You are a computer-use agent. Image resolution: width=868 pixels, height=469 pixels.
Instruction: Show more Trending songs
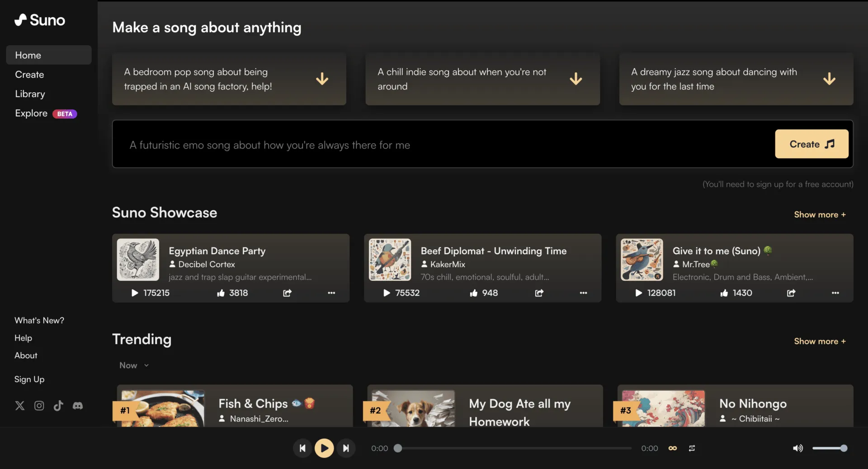(820, 341)
